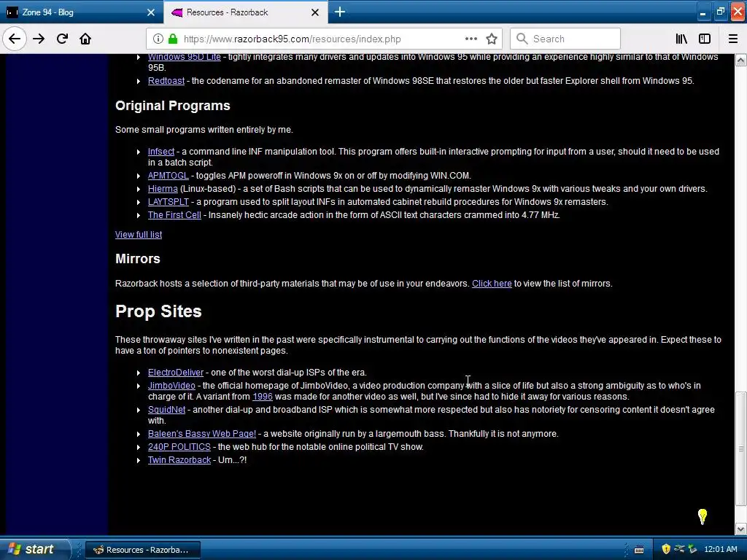Visit the SquidNet prop site

coord(166,410)
